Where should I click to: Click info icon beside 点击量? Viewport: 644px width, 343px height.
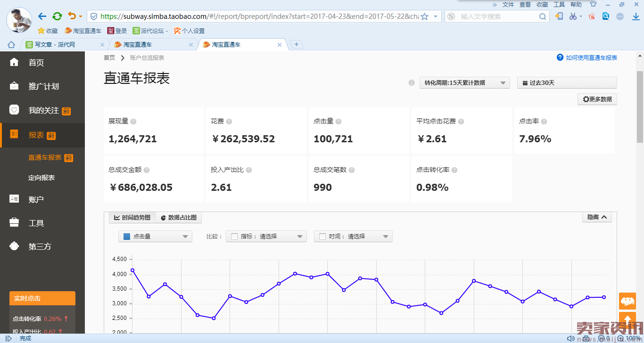click(339, 122)
